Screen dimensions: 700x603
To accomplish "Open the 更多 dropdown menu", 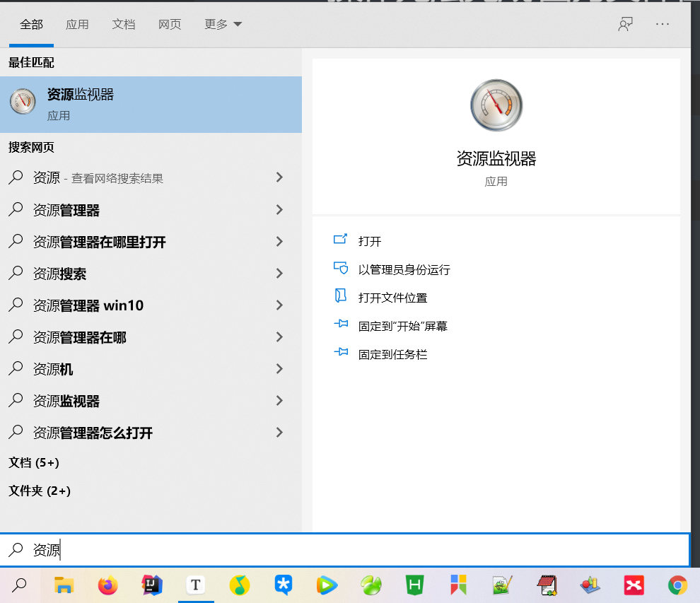I will click(x=223, y=23).
